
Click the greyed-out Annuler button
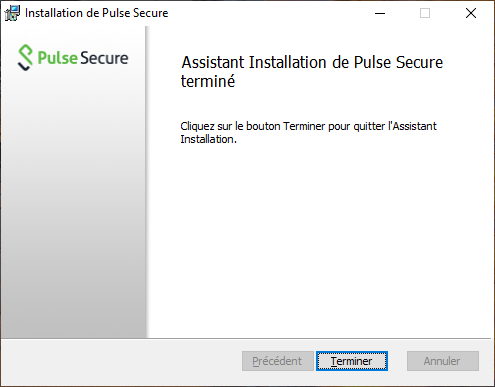pyautogui.click(x=443, y=361)
